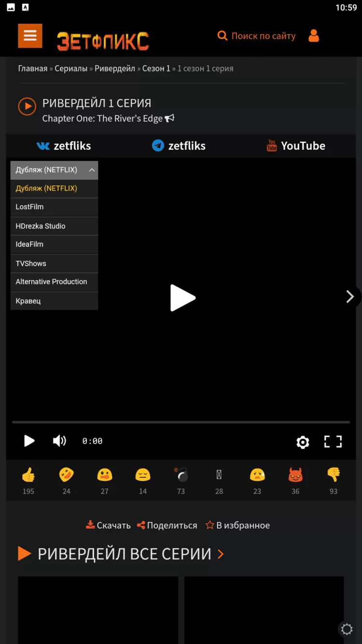Image resolution: width=362 pixels, height=644 pixels.
Task: Go to next episode with right chevron
Action: pyautogui.click(x=350, y=297)
